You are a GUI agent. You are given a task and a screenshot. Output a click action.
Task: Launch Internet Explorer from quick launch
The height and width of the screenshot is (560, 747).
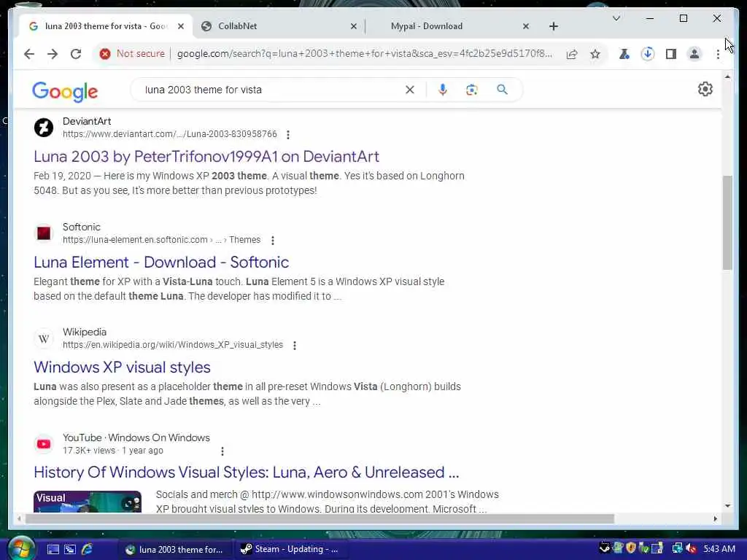pos(87,549)
